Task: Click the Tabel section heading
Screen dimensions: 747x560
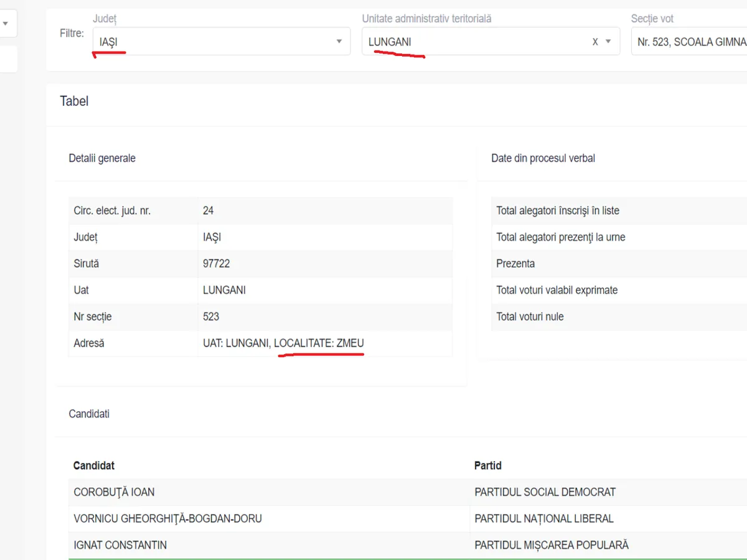Action: click(x=74, y=101)
